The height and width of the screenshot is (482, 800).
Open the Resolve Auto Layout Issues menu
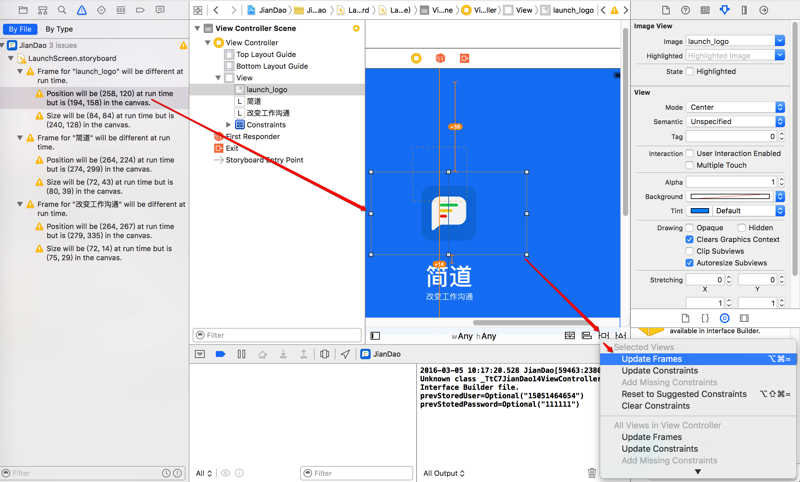(x=620, y=336)
